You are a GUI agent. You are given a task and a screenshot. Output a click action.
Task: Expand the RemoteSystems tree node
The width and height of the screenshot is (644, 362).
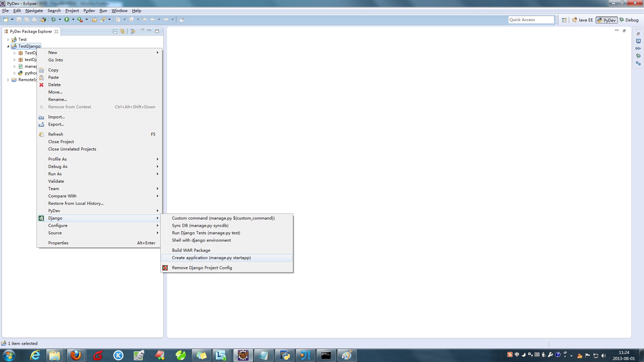tap(8, 80)
